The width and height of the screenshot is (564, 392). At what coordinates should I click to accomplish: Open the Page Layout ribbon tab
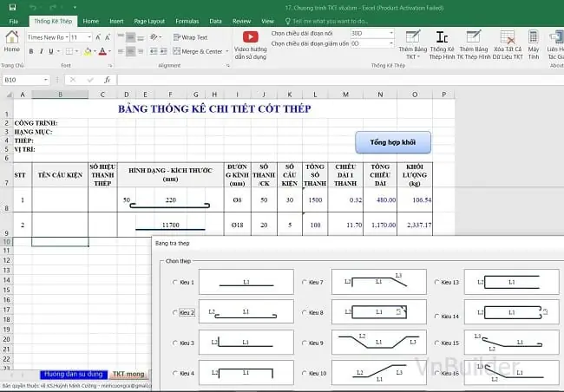pyautogui.click(x=149, y=21)
